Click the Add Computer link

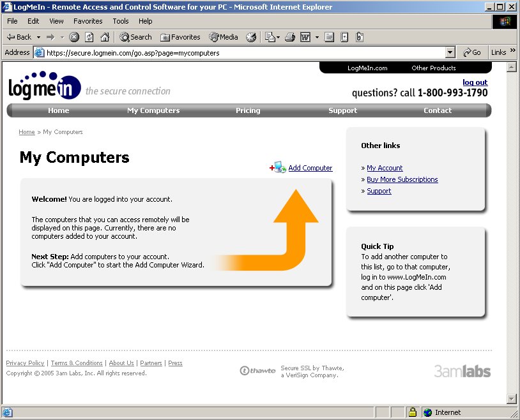click(310, 168)
